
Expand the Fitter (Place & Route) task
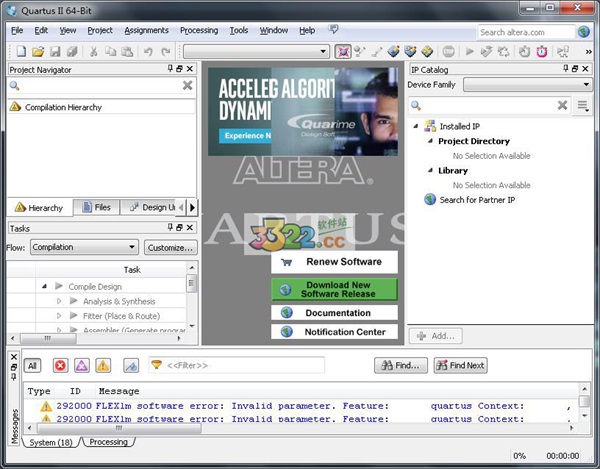click(x=59, y=316)
